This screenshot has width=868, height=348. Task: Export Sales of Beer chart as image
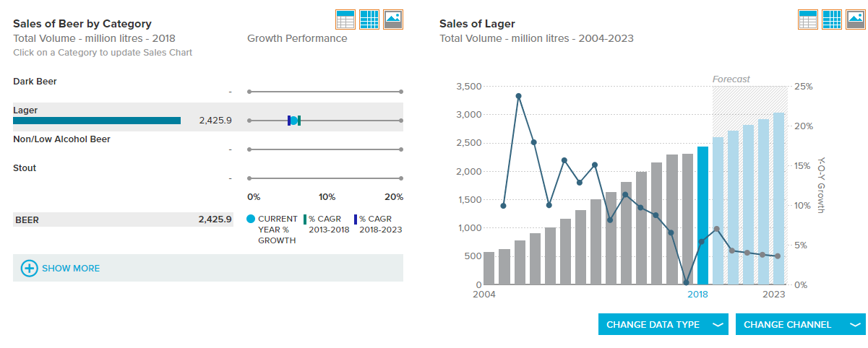393,19
